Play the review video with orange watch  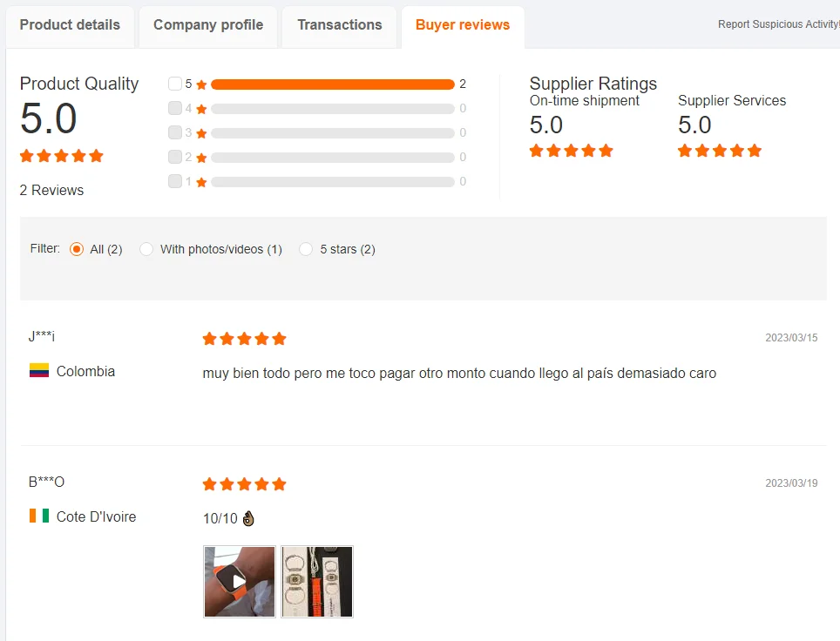pyautogui.click(x=240, y=582)
